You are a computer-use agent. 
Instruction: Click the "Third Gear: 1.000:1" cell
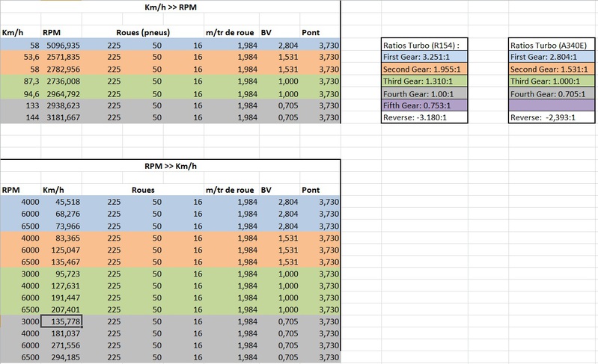(552, 82)
